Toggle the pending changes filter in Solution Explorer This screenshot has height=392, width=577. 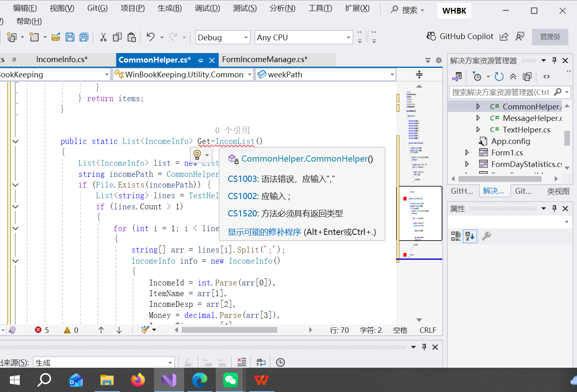[477, 77]
